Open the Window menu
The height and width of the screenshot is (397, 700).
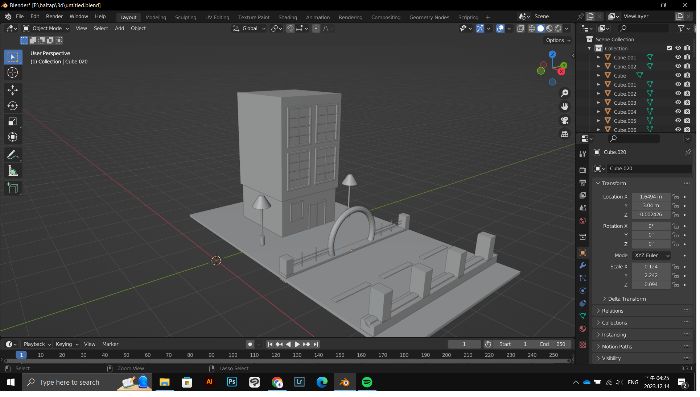[79, 17]
